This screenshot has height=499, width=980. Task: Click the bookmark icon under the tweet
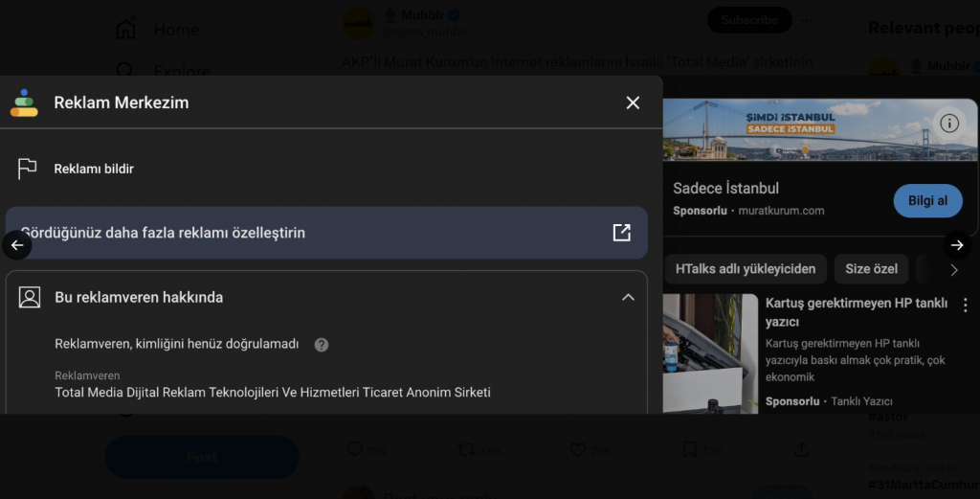(x=690, y=449)
